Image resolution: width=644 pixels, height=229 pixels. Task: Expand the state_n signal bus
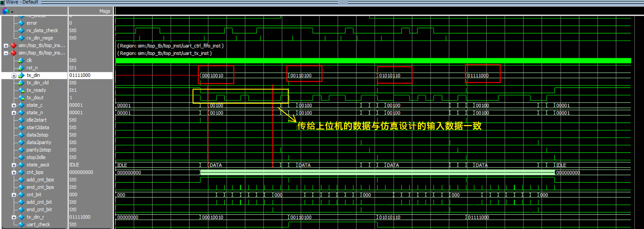(14, 113)
